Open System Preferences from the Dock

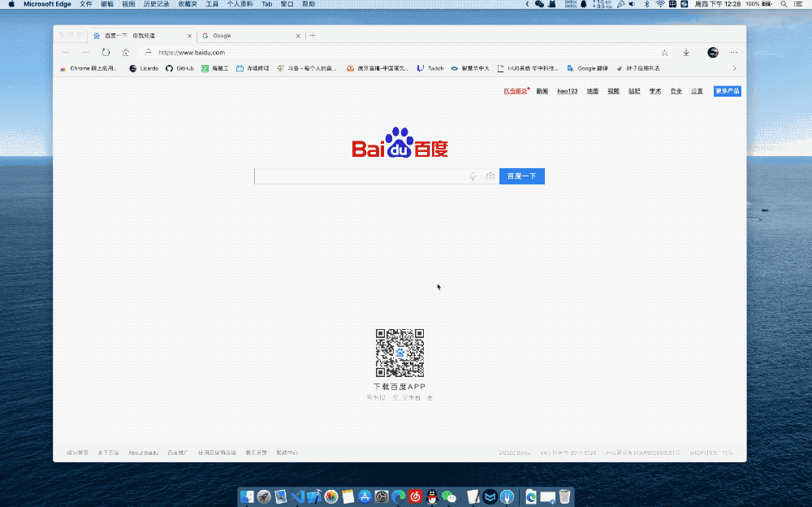pyautogui.click(x=382, y=496)
